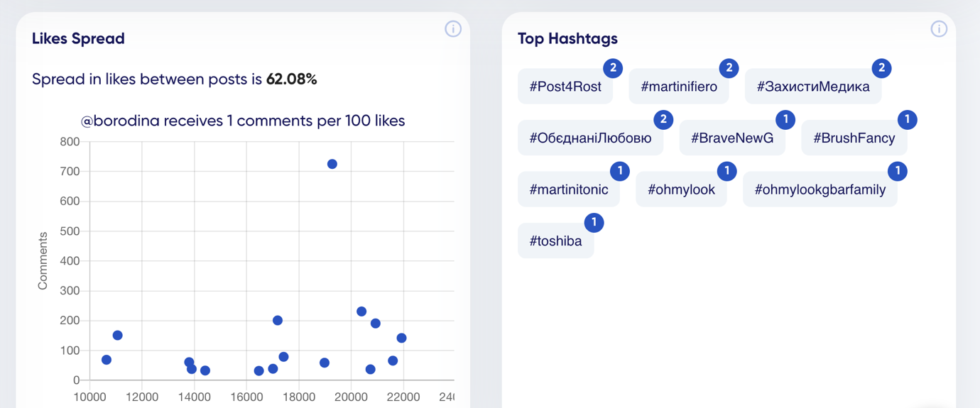Open the #ohmylookgbarfamily hashtag tag
980x408 pixels.
click(x=820, y=189)
